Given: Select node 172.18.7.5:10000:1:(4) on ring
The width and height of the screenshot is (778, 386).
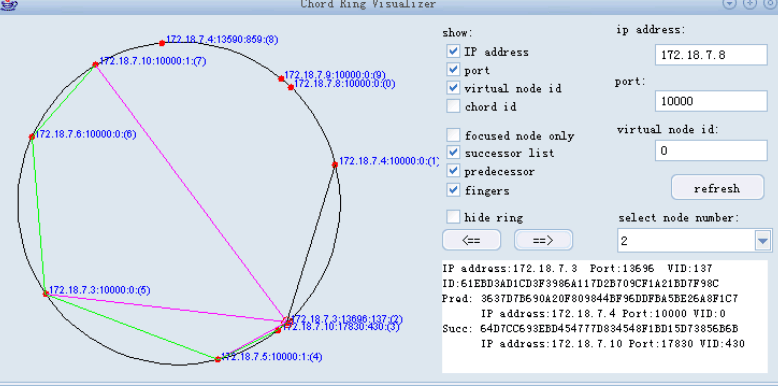Looking at the screenshot, I should coord(217,359).
